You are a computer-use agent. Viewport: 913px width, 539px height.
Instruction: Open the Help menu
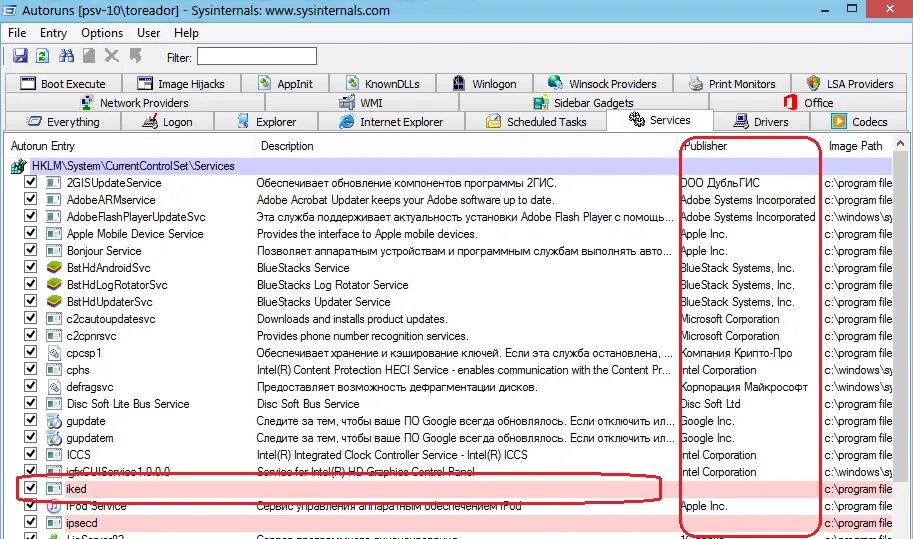[x=186, y=33]
